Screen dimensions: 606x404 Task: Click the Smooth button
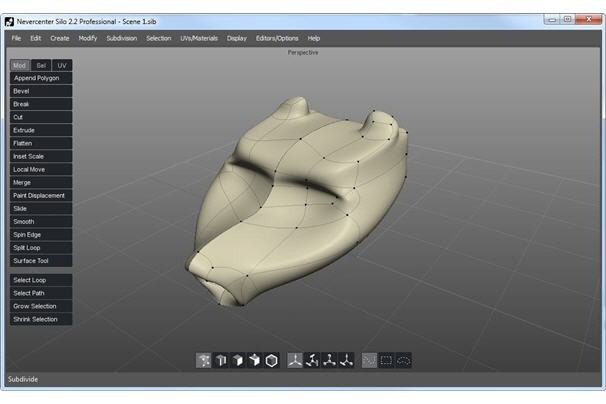click(41, 222)
